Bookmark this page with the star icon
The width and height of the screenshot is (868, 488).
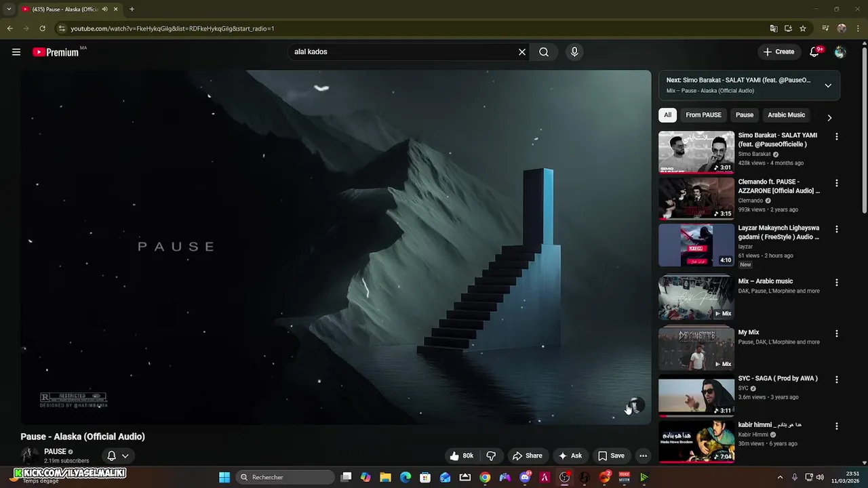click(x=803, y=28)
